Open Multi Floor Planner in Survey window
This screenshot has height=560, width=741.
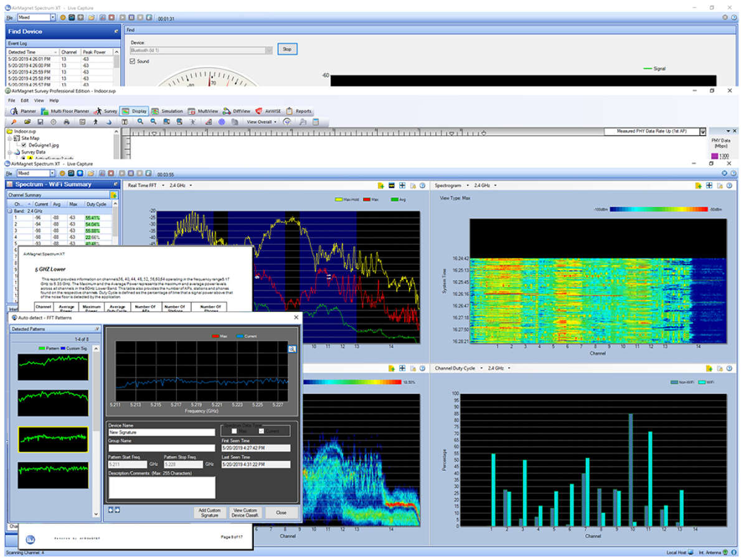coord(65,111)
